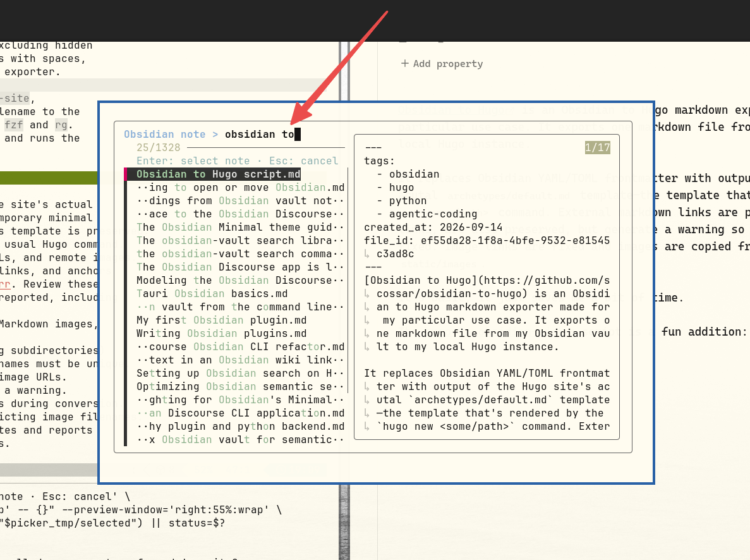Select result '..n vault from the command line..'
Screen dimensions: 750x560
pyautogui.click(x=240, y=307)
